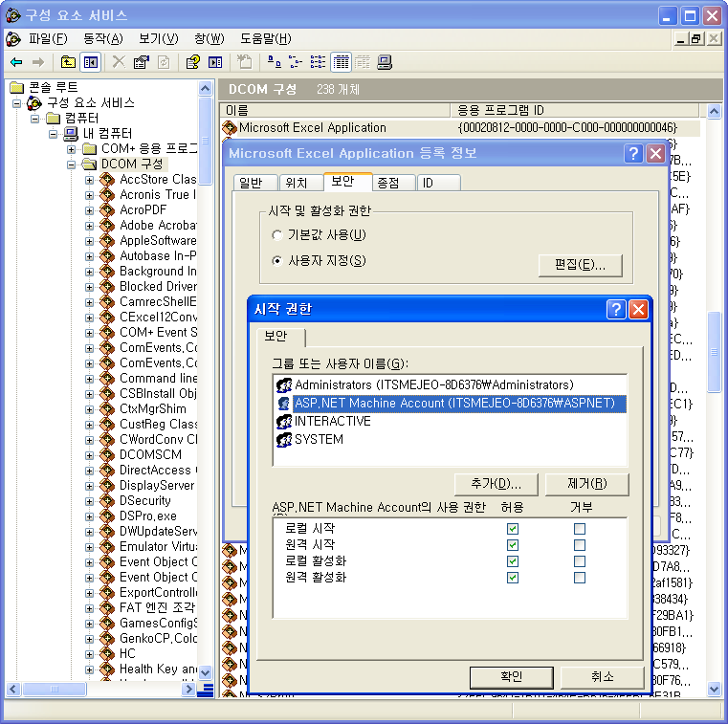Click the context help question mark in 시작 권한 dialog
The image size is (728, 724).
[617, 309]
